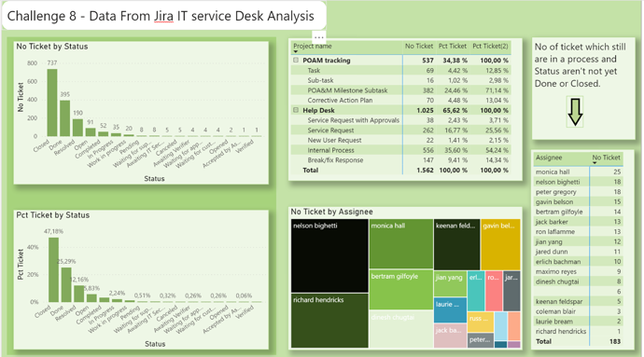Click the nelson bighetti treemap tile
This screenshot has width=644, height=357.
click(329, 255)
